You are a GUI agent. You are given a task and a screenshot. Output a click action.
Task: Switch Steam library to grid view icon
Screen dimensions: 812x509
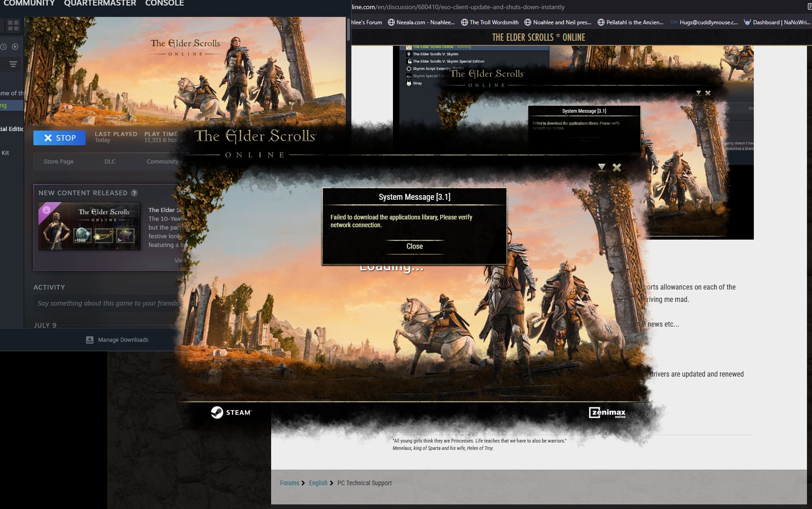click(x=13, y=25)
